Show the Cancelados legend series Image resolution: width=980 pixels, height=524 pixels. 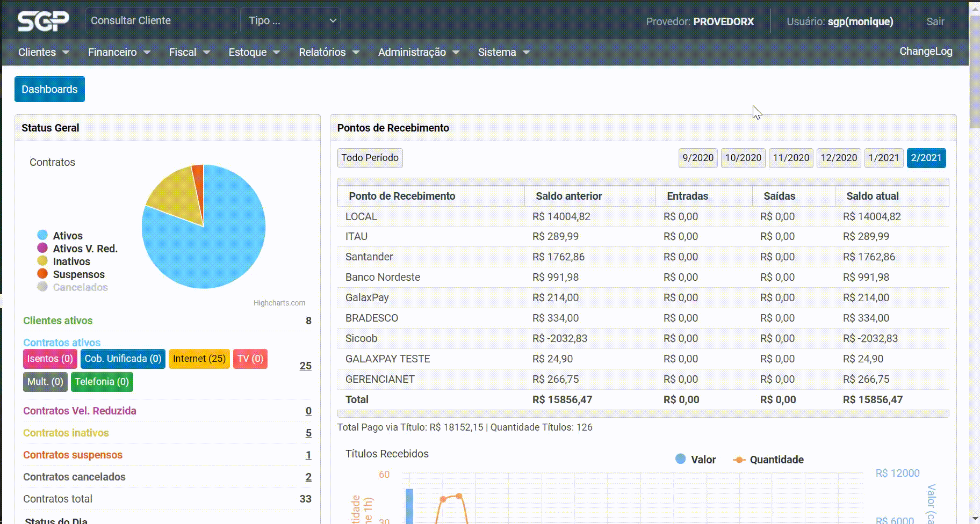click(72, 287)
